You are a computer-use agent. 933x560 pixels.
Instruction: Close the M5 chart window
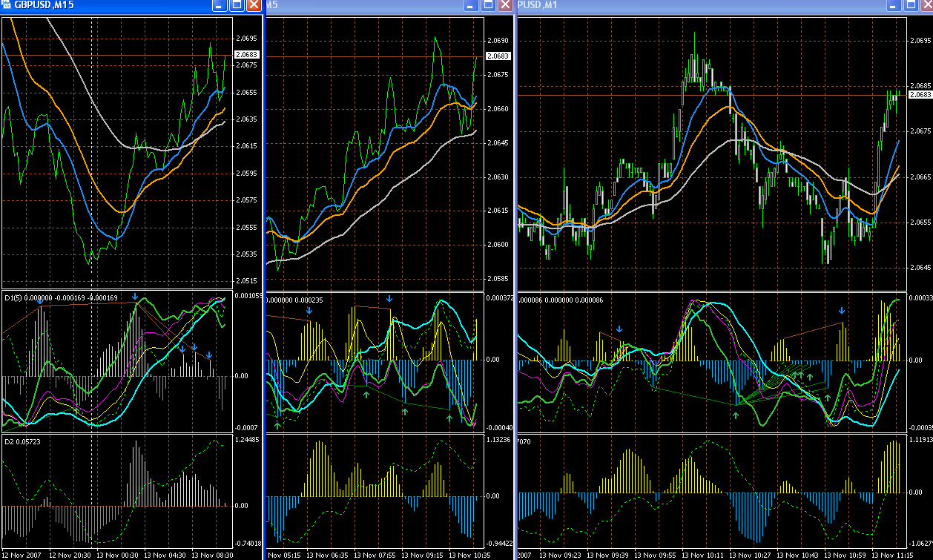(505, 4)
